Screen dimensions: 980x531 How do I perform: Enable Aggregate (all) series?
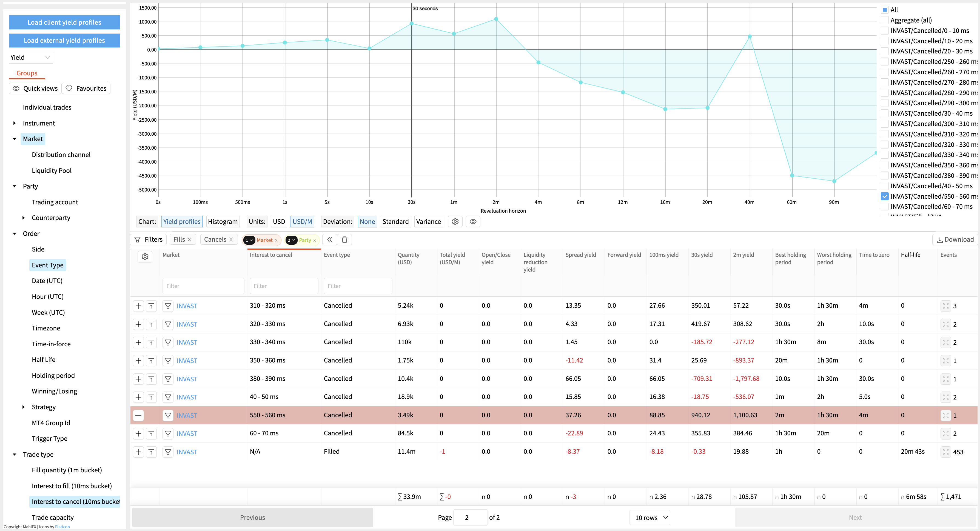[x=885, y=20]
